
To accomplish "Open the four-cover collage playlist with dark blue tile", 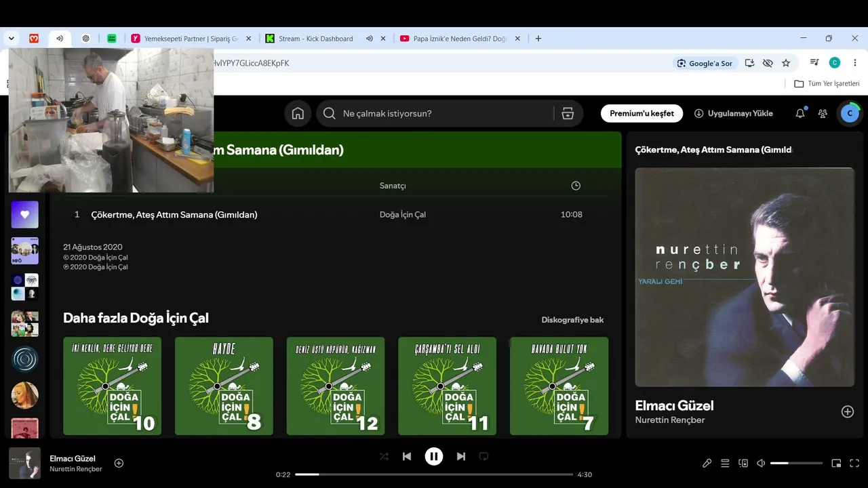I will (25, 287).
